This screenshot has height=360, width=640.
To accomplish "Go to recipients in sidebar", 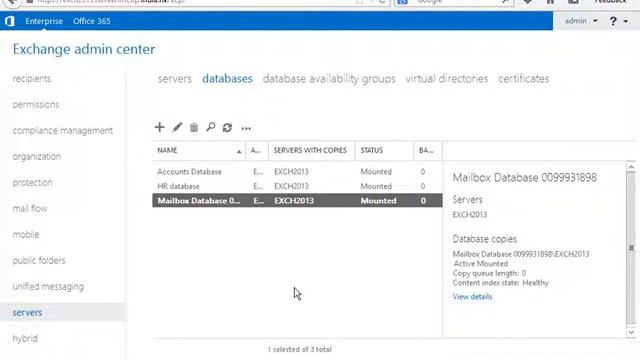I will click(x=32, y=78).
